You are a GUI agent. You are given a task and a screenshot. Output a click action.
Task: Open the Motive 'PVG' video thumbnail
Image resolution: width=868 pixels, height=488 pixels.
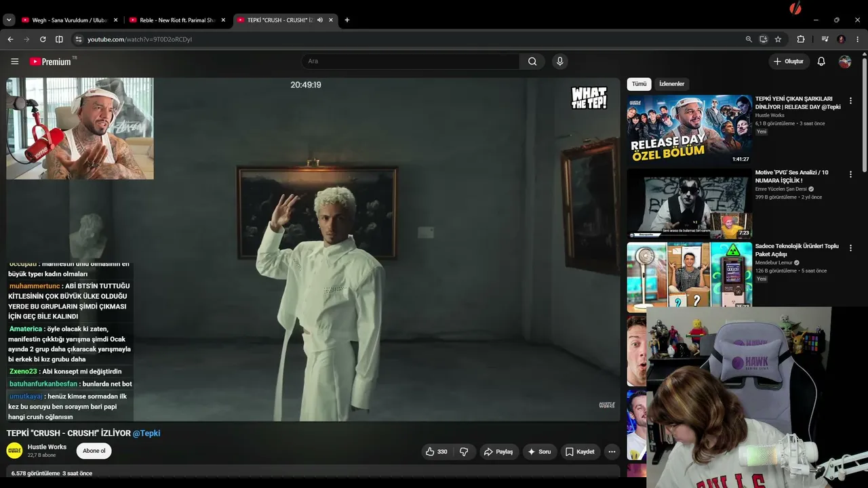tap(690, 204)
